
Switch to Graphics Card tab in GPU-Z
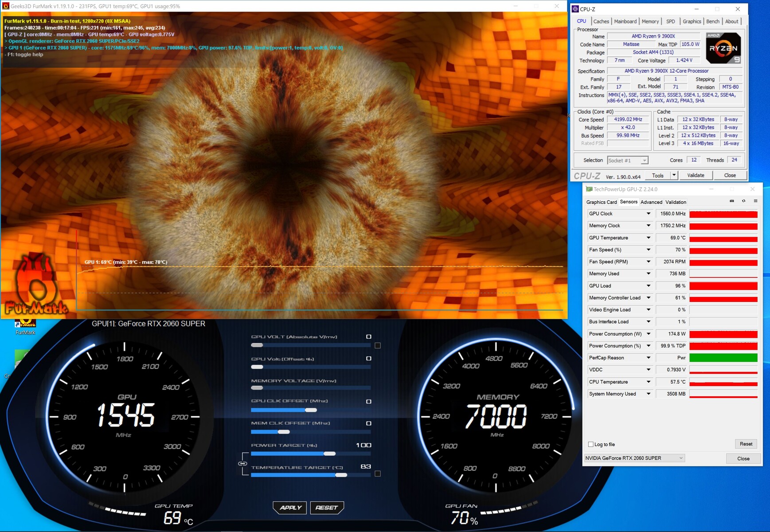tap(602, 202)
